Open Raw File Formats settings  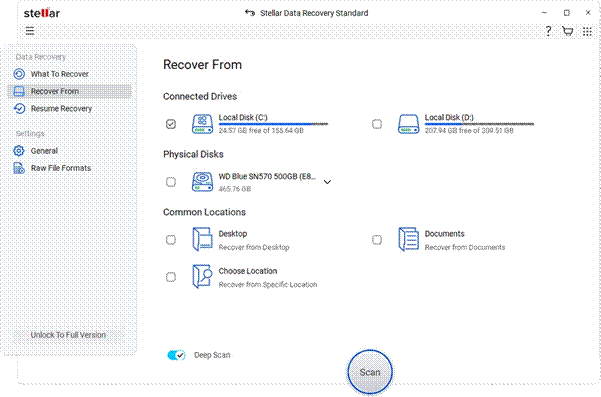[x=61, y=168]
